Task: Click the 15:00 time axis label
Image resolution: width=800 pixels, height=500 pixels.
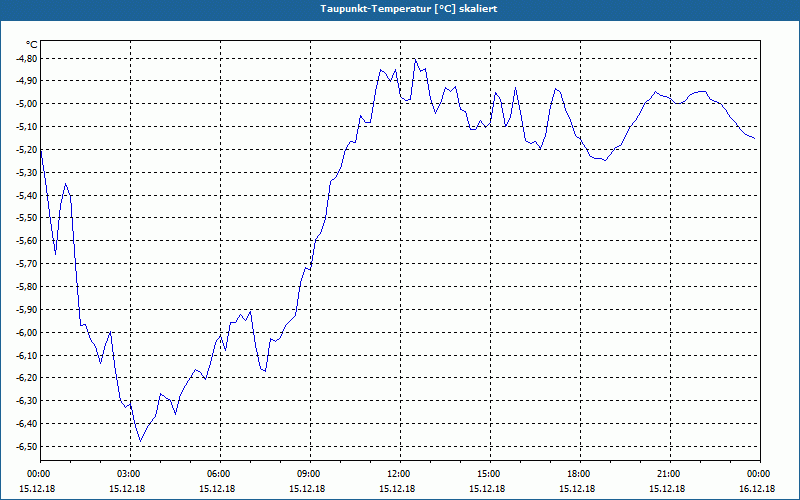Action: tap(490, 474)
